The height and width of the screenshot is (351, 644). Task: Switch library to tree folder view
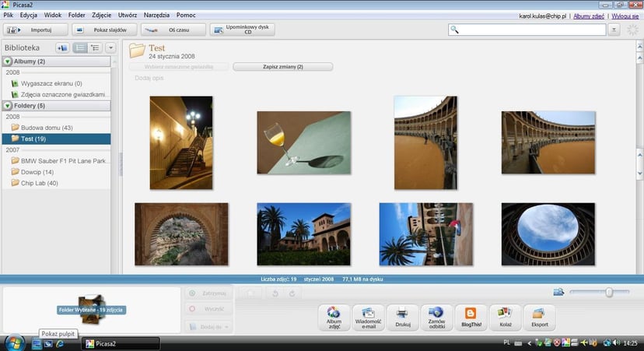[x=95, y=48]
